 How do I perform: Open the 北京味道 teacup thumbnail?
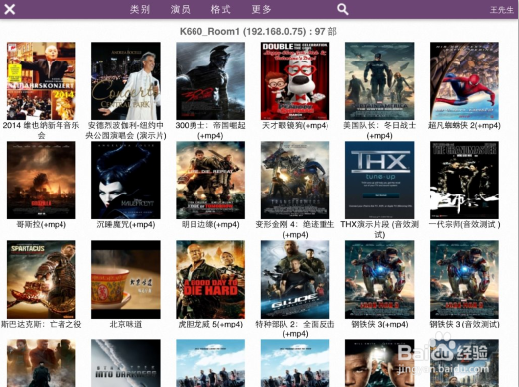tap(126, 279)
